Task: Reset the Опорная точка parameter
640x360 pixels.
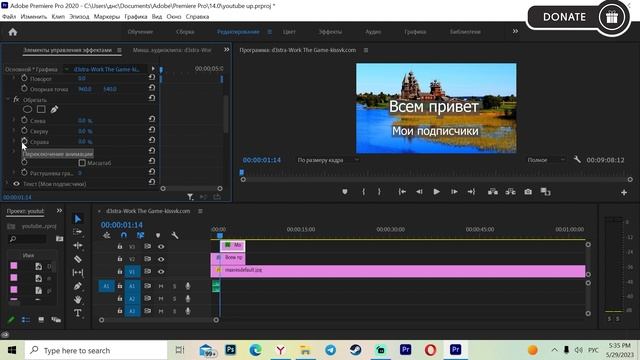Action: [151, 87]
